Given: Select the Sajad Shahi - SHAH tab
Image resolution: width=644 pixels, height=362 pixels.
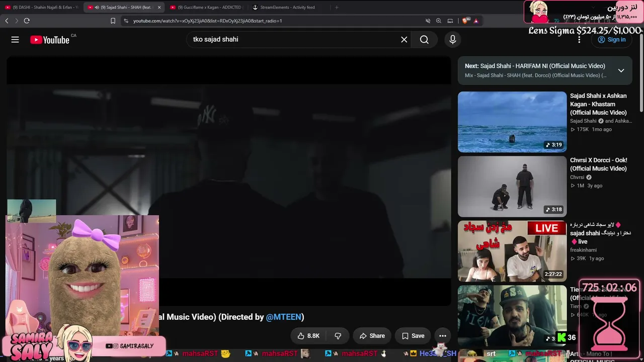Looking at the screenshot, I should tap(123, 7).
